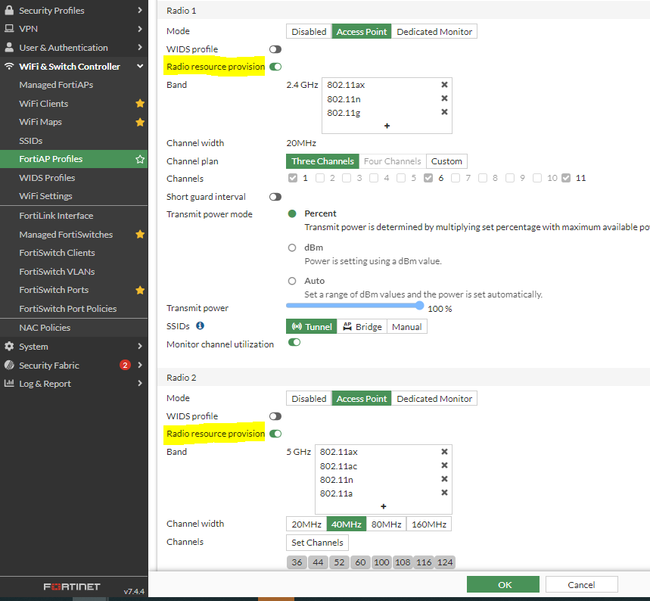The width and height of the screenshot is (650, 601).
Task: Click the Log & Report chart icon
Action: (9, 383)
